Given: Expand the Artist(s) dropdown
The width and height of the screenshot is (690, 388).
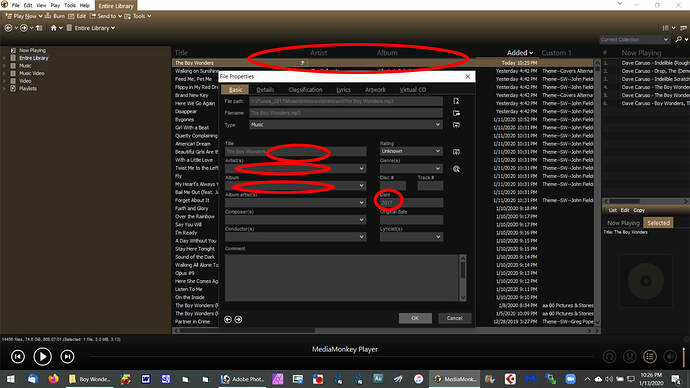Looking at the screenshot, I should point(362,168).
